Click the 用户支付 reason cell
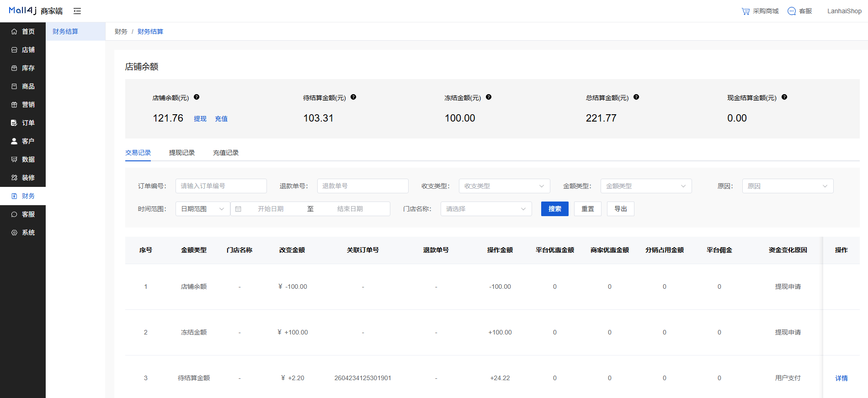The width and height of the screenshot is (868, 398). coord(788,378)
